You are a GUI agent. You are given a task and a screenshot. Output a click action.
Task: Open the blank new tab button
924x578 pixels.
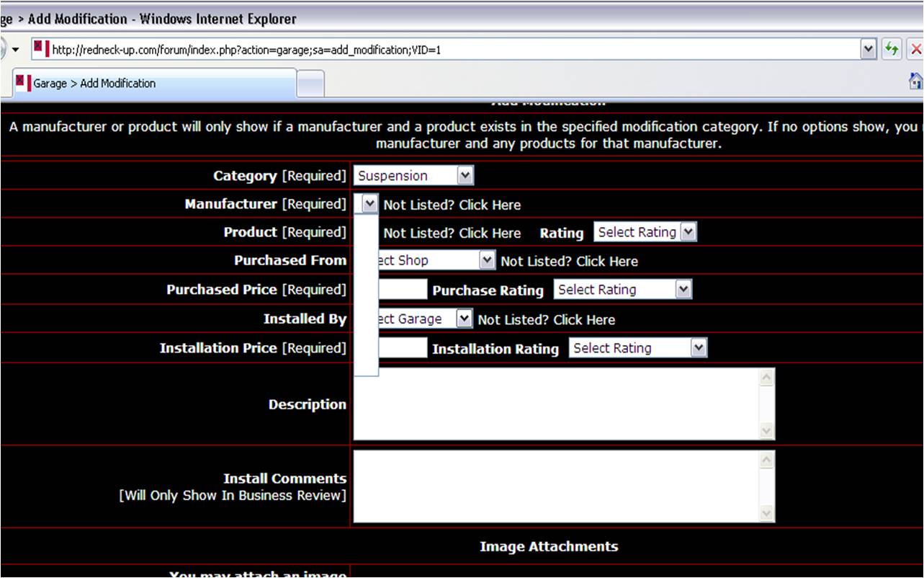pos(310,84)
